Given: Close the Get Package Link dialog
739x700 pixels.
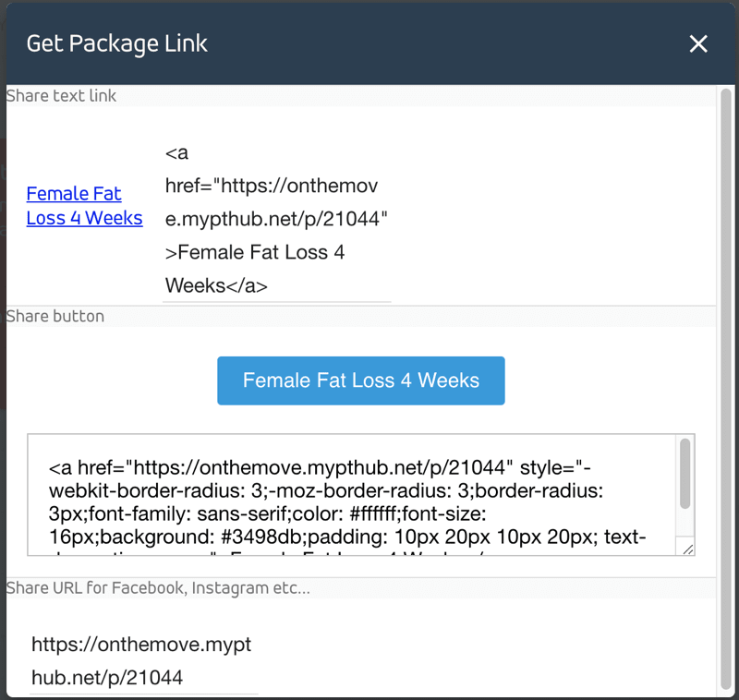Looking at the screenshot, I should click(x=698, y=43).
